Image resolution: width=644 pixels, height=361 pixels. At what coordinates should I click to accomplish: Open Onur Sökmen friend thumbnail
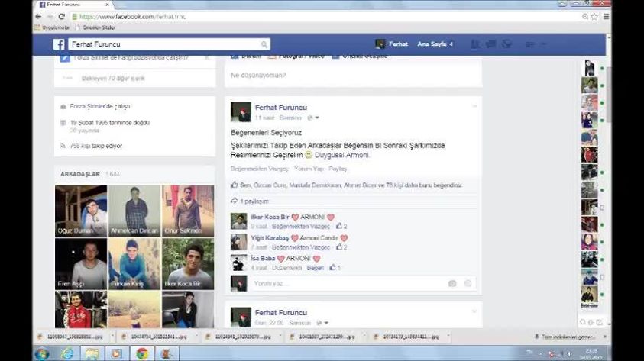(188, 211)
